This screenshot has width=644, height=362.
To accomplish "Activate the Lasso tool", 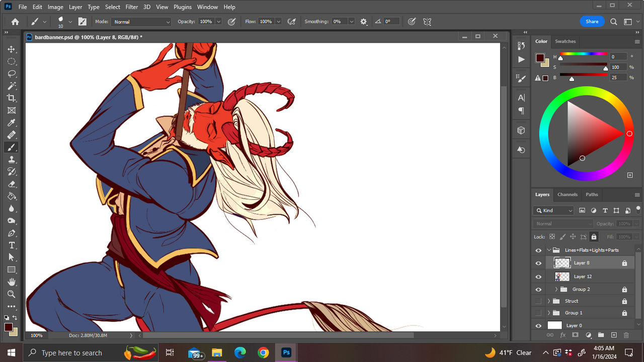I will pos(11,74).
